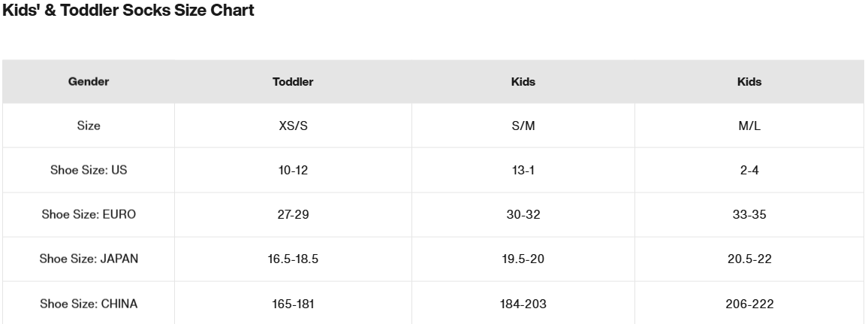Image resolution: width=868 pixels, height=324 pixels.
Task: Click the S/M size cell
Action: (x=523, y=126)
